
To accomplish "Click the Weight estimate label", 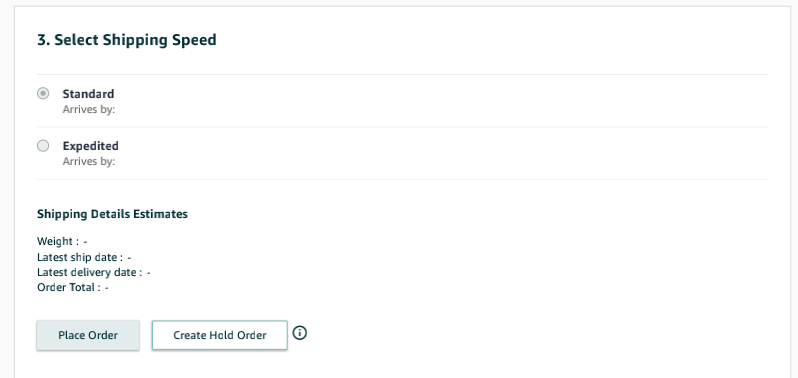I will (x=58, y=241).
